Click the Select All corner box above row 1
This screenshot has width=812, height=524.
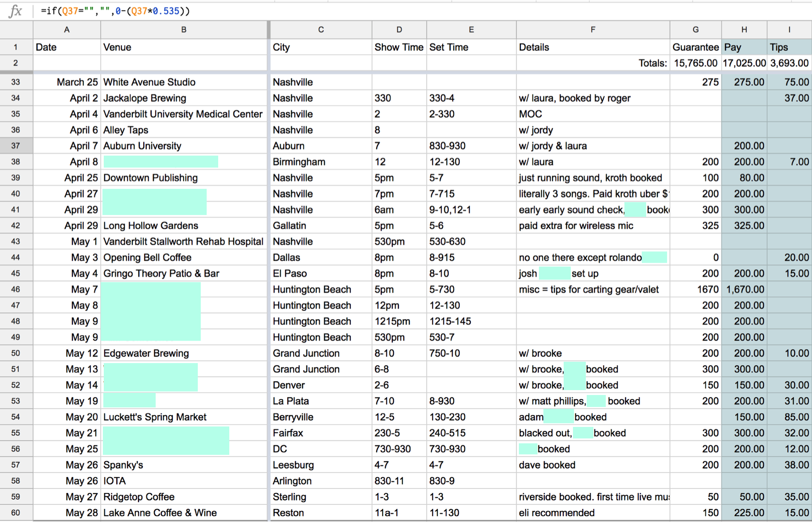16,29
